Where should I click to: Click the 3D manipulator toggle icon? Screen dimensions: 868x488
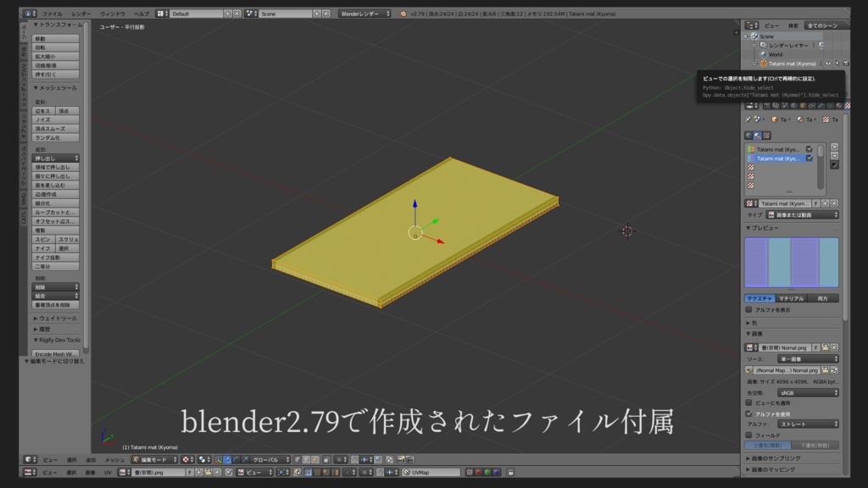coord(218,460)
